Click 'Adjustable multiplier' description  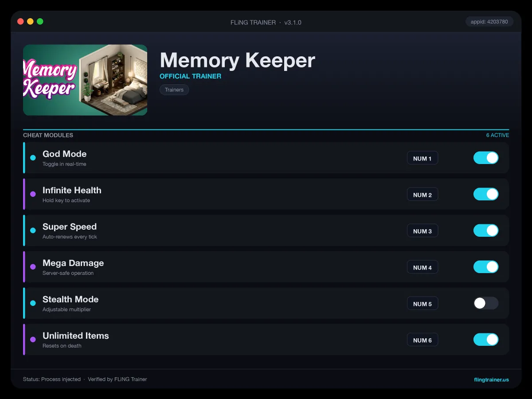click(66, 309)
